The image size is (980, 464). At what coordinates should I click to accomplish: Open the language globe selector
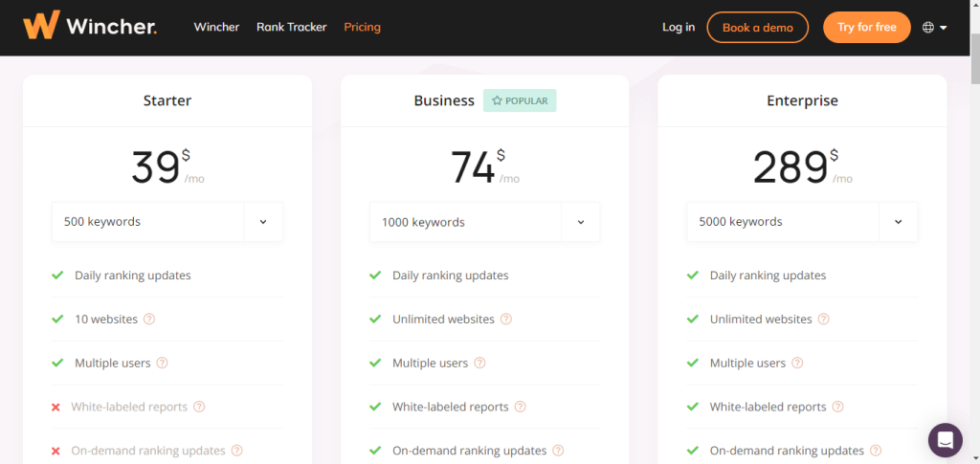click(x=935, y=28)
